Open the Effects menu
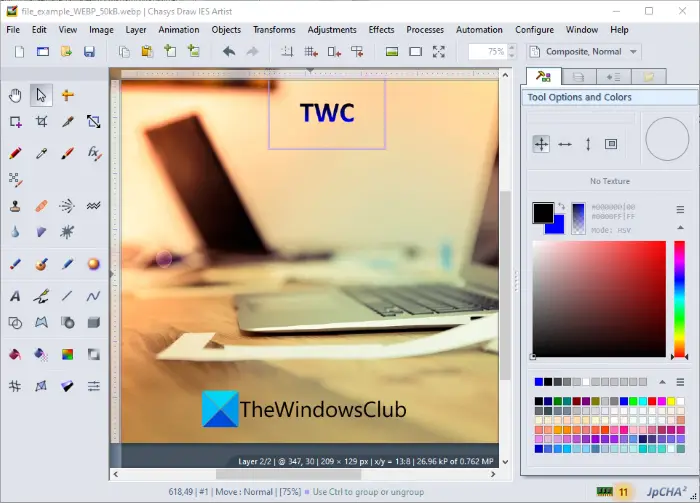700x503 pixels. (381, 29)
